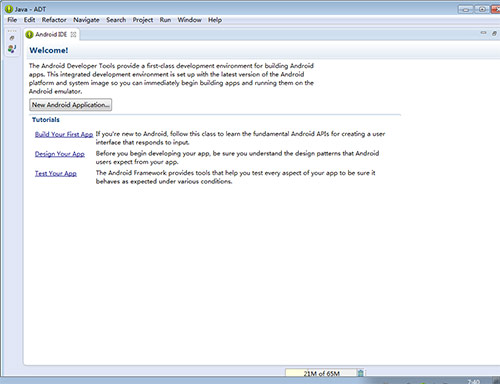Viewport: 500px width, 384px height.
Task: Open the Search menu
Action: 116,20
